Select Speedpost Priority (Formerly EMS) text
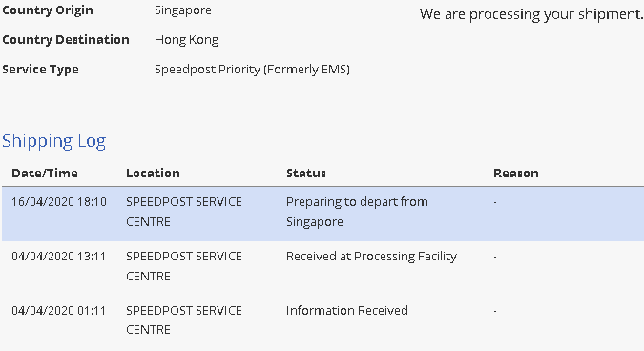 (x=252, y=70)
